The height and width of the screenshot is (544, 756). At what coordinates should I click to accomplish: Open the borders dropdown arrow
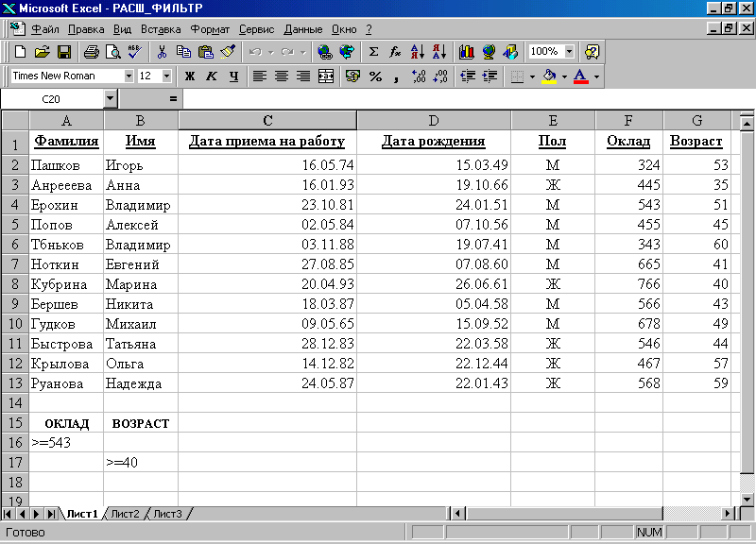click(532, 76)
